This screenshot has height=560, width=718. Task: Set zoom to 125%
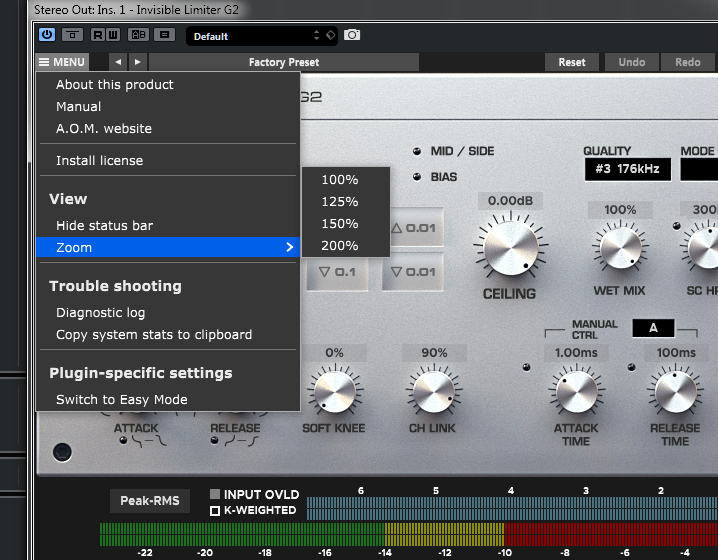coord(346,202)
